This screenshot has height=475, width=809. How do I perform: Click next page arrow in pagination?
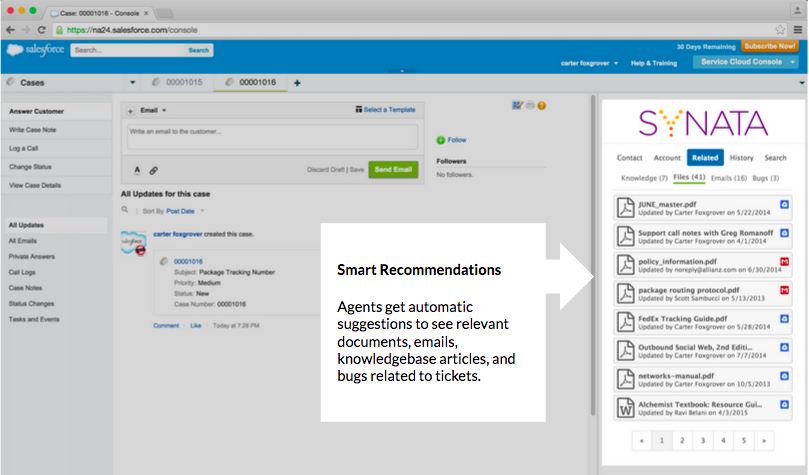pos(764,440)
